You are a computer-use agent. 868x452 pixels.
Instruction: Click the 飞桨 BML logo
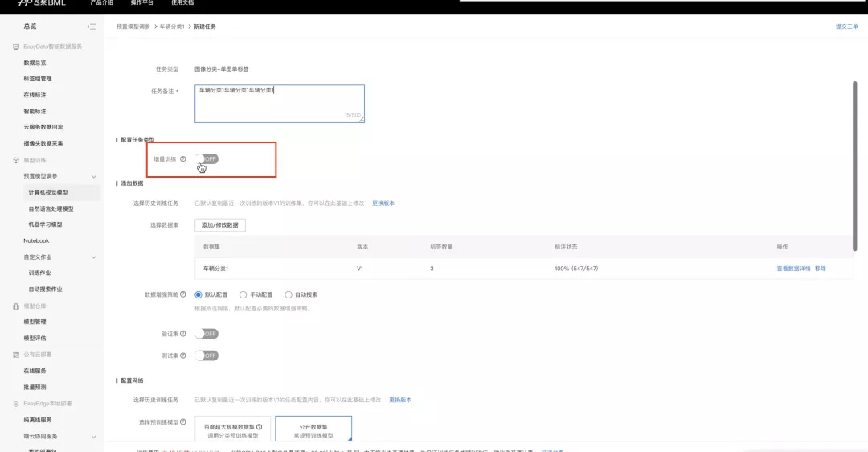coord(42,2)
